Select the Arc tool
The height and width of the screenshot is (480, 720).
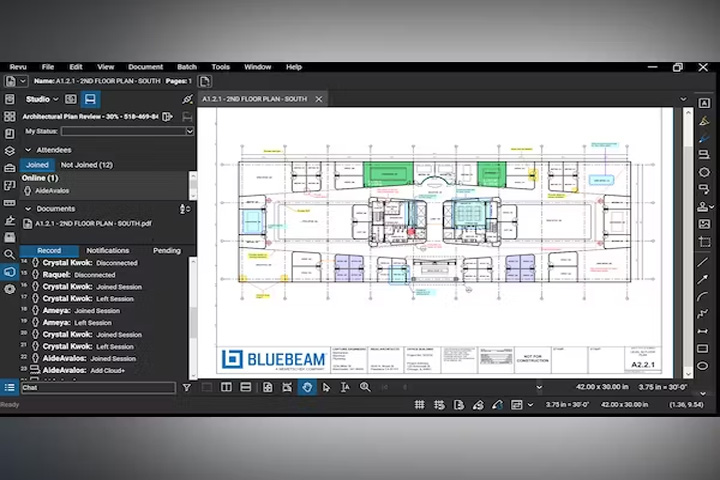coord(703,297)
